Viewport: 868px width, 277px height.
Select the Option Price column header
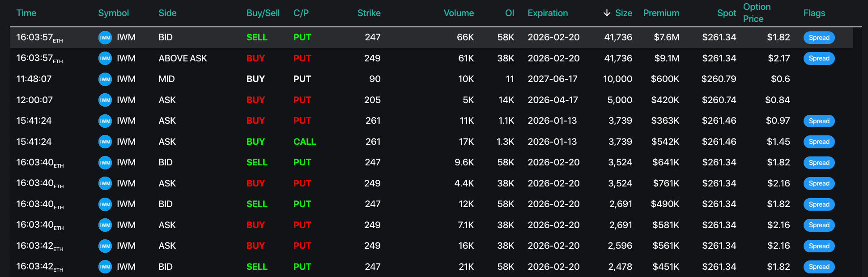(757, 13)
